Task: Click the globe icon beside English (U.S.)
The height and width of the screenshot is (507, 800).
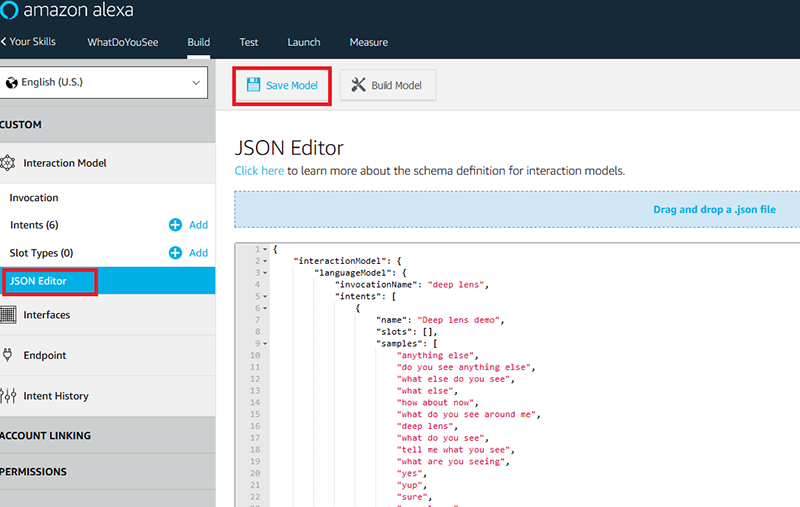Action: tap(11, 83)
